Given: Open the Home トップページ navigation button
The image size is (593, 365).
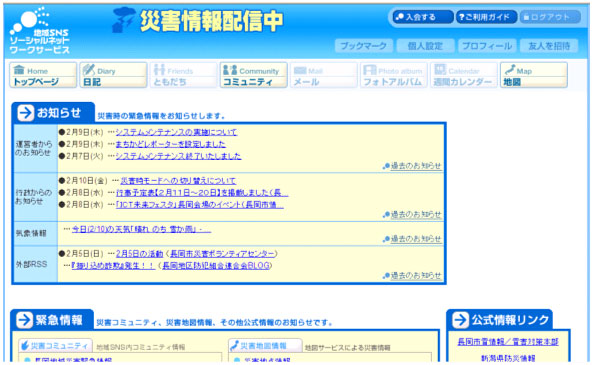Looking at the screenshot, I should tap(43, 75).
